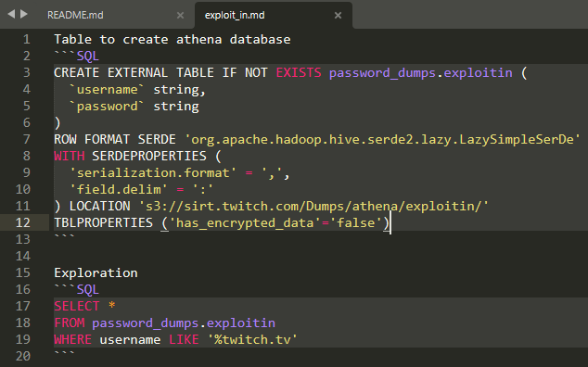
Task: Click the WHERE keyword on line 19
Action: tap(73, 339)
